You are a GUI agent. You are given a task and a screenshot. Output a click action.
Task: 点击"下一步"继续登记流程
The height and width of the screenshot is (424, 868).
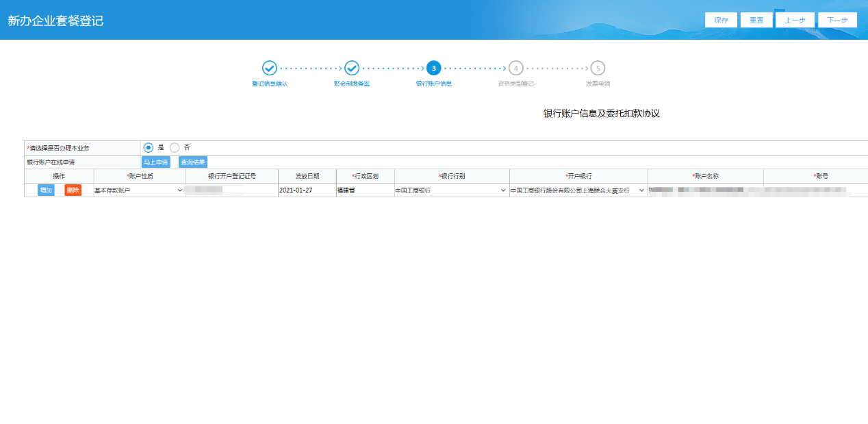[x=837, y=19]
